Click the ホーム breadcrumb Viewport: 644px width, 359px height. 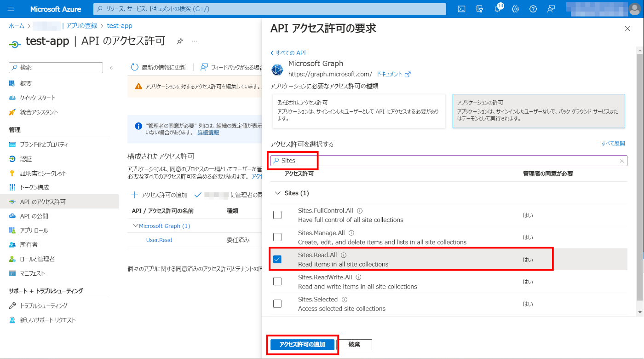[17, 26]
